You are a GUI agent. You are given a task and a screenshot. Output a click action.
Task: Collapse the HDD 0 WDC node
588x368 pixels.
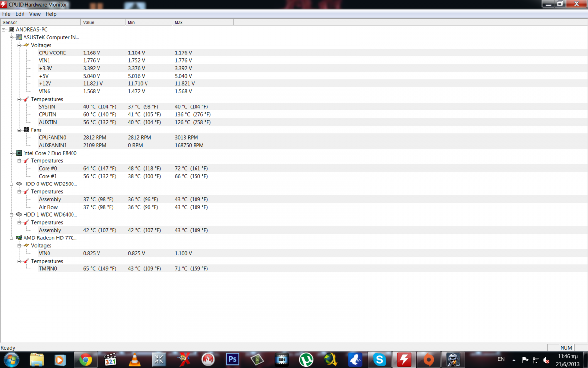coord(11,184)
